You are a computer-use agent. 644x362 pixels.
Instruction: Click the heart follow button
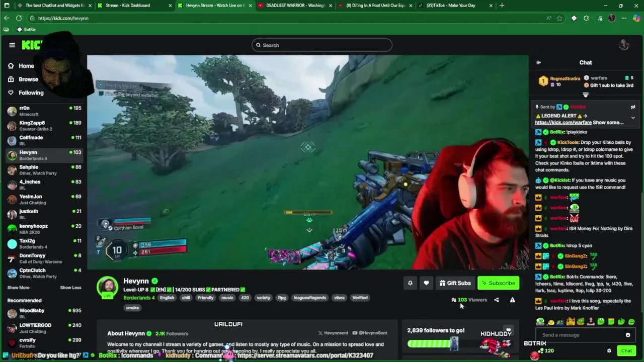(426, 283)
